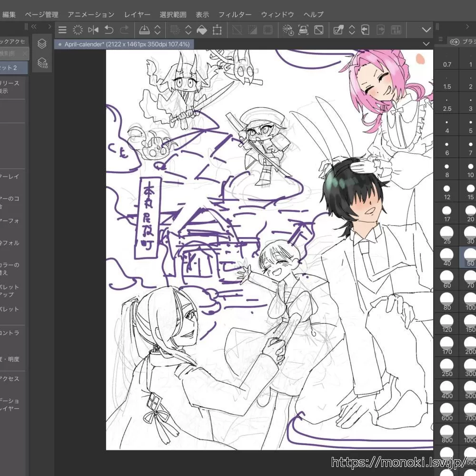Select the Fill paint bucket icon

coord(202,30)
